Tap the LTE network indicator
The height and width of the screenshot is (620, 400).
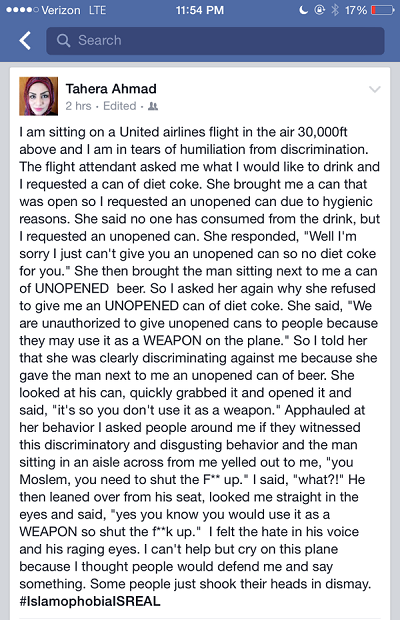[x=97, y=10]
